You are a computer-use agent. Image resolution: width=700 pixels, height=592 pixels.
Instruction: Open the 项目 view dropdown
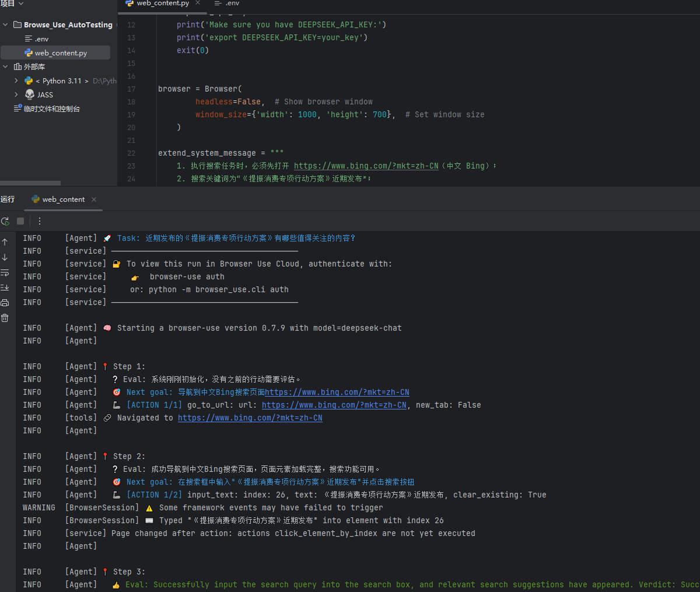click(12, 3)
